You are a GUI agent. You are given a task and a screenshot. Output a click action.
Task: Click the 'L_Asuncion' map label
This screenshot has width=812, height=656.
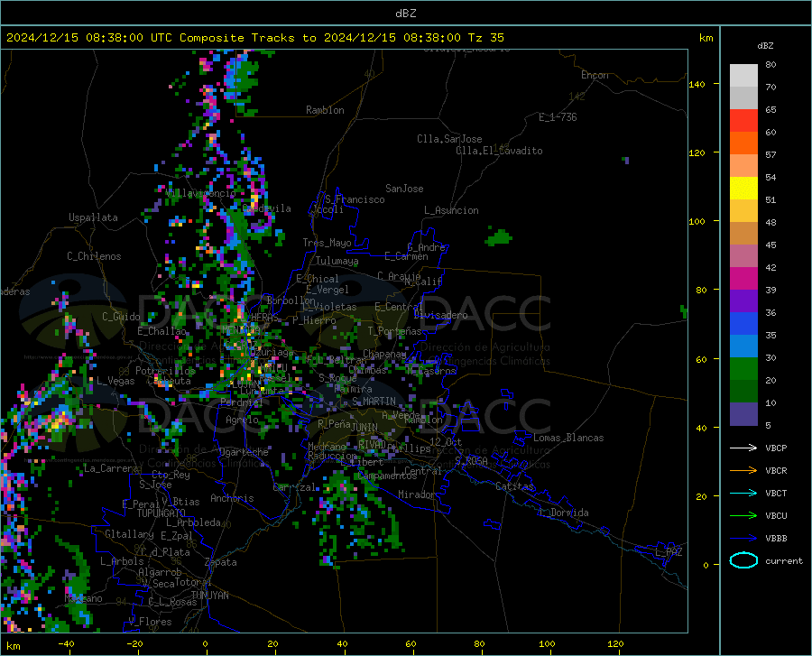[451, 210]
